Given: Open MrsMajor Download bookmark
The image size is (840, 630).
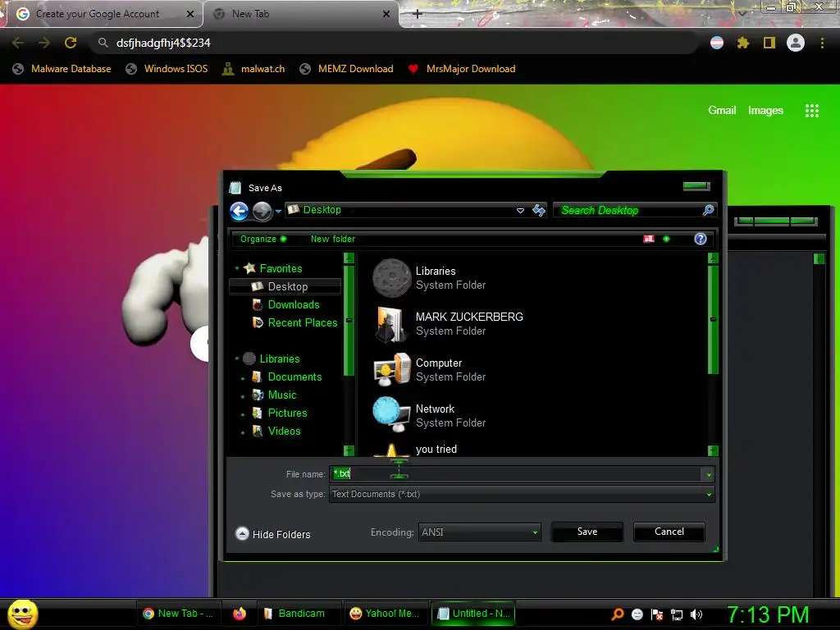Looking at the screenshot, I should pos(462,69).
